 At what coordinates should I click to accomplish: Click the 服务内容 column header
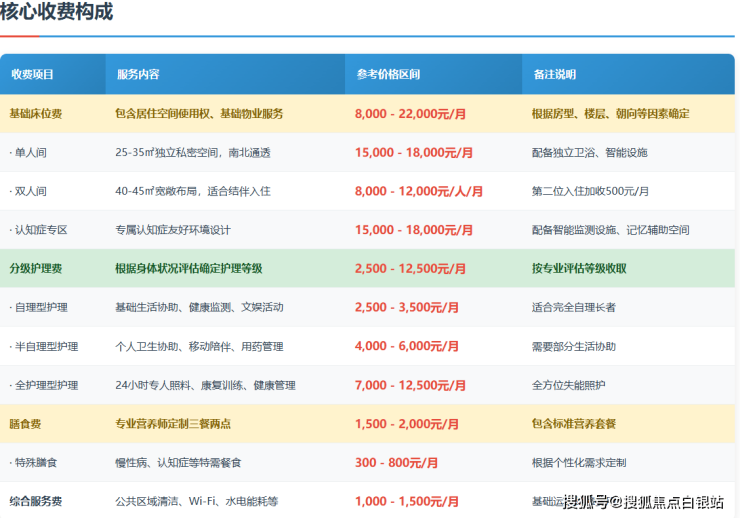138,75
